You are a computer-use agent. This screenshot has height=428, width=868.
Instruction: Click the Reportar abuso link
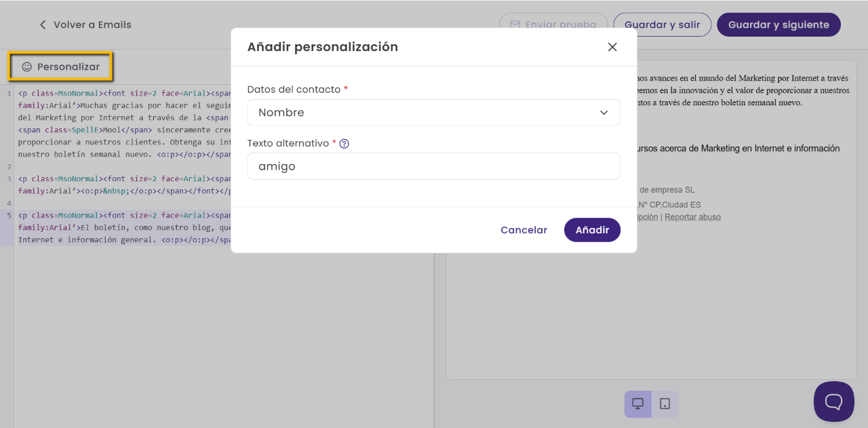click(692, 217)
